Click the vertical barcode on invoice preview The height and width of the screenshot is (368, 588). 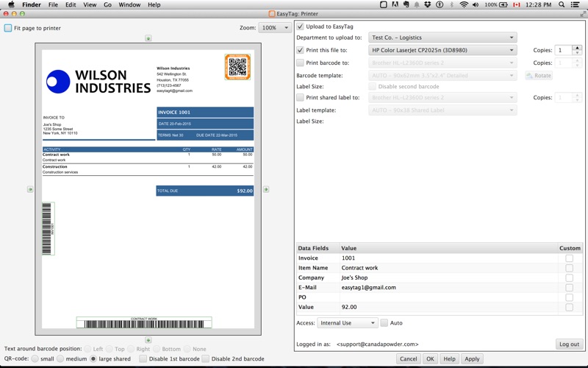(x=49, y=228)
